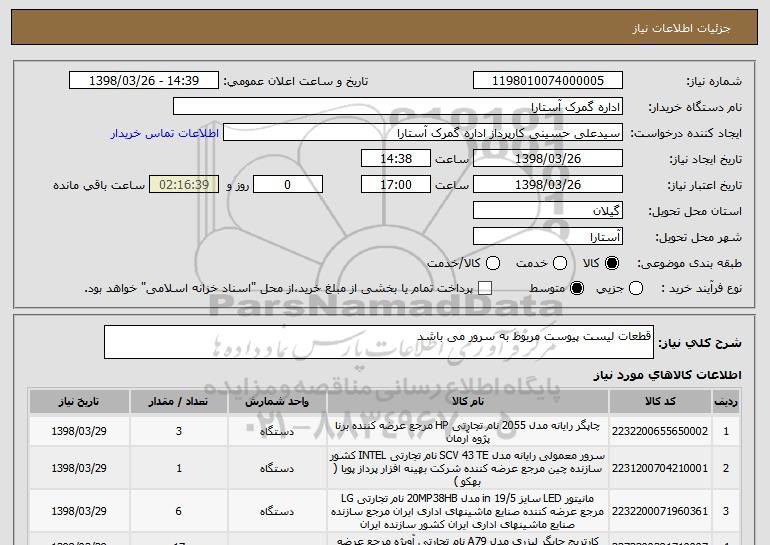Click the public announcement date field 14:39
The width and height of the screenshot is (770, 545).
point(144,81)
